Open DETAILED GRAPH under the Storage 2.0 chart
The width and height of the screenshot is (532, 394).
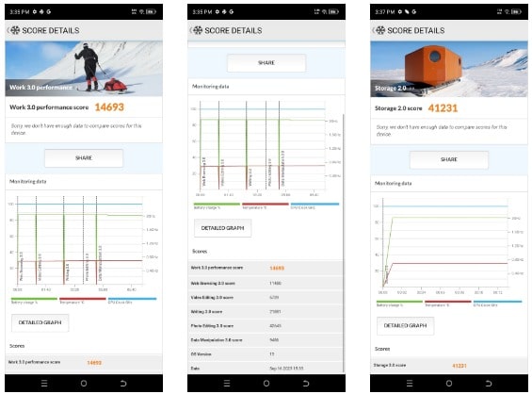pyautogui.click(x=405, y=325)
